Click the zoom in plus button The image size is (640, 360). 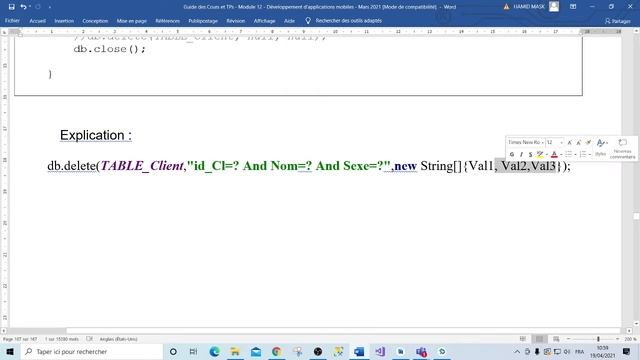[617, 339]
